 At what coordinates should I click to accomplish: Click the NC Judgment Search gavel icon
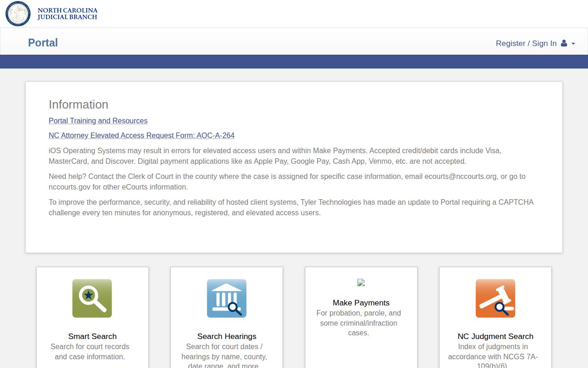[x=495, y=298]
